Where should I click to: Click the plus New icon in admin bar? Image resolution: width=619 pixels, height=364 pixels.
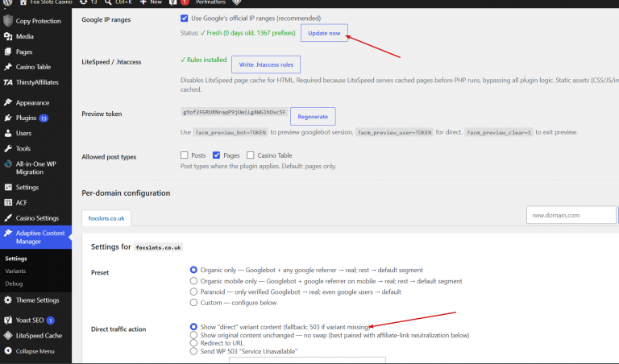[x=143, y=2]
